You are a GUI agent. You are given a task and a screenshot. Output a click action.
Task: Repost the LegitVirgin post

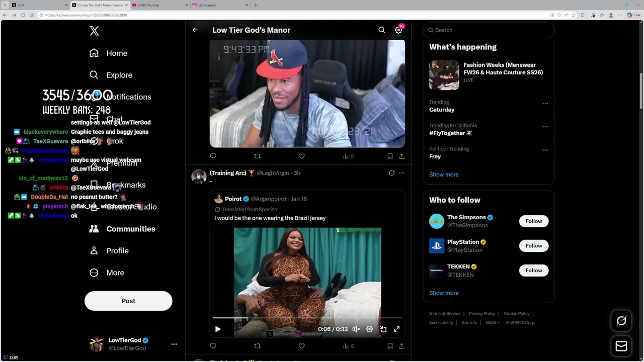pyautogui.click(x=257, y=346)
